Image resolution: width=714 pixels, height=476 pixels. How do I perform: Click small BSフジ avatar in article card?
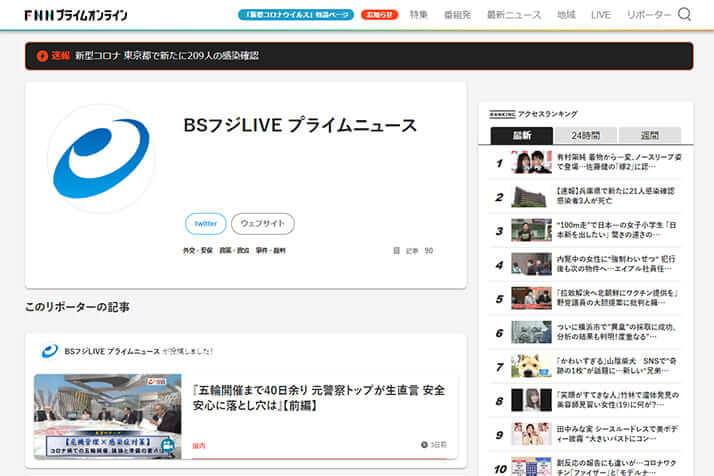[x=50, y=351]
